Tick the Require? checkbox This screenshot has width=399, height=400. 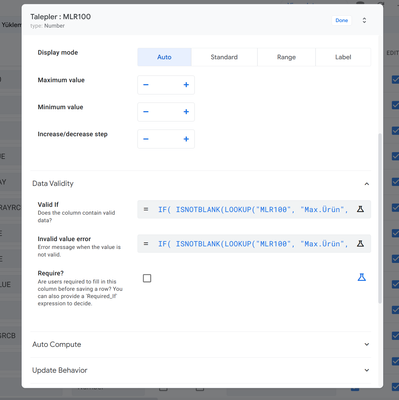pos(147,278)
